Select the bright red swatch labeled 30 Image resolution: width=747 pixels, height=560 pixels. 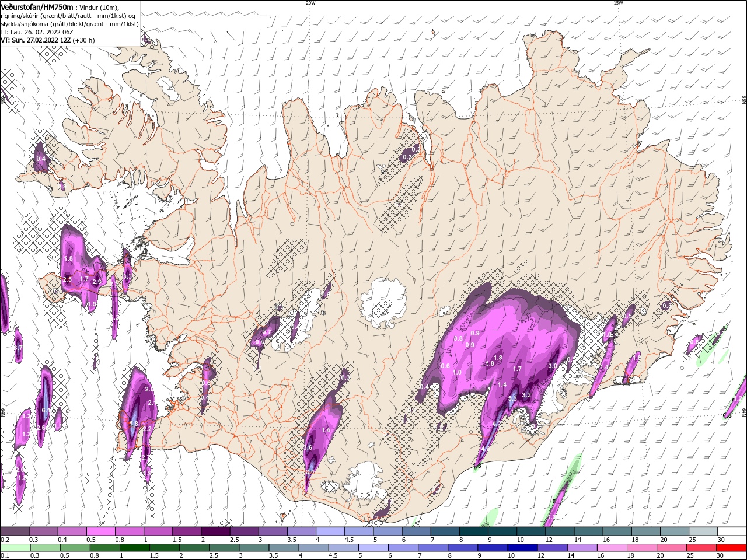pyautogui.click(x=730, y=548)
